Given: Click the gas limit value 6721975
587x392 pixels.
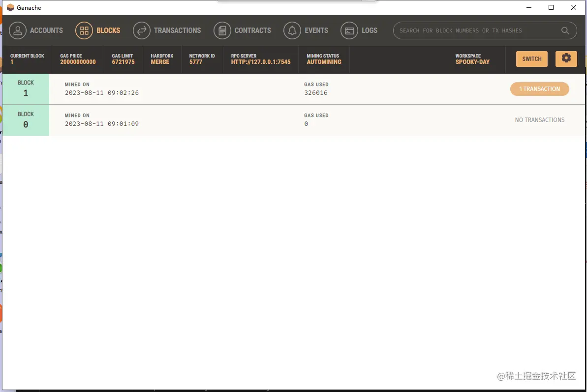Looking at the screenshot, I should (x=123, y=62).
